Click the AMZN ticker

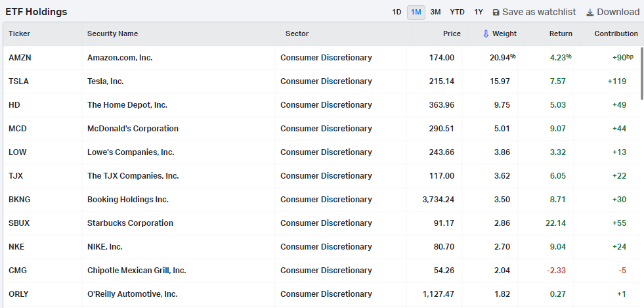coord(20,58)
